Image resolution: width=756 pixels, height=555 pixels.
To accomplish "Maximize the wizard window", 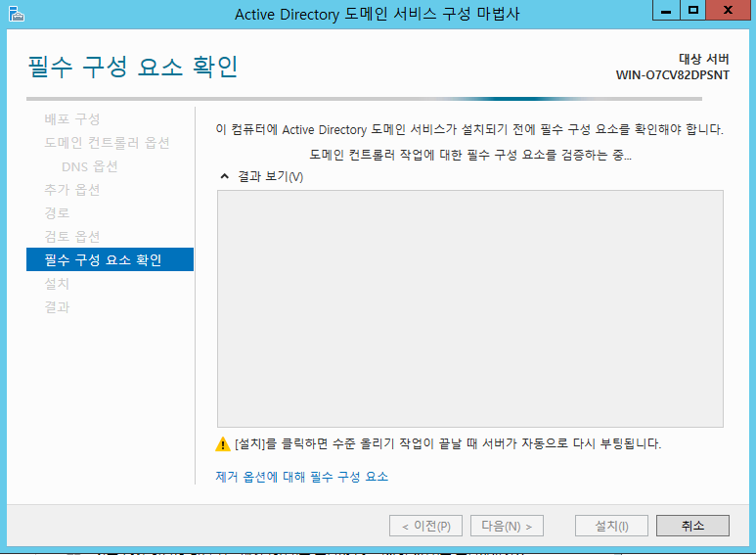I will (693, 11).
